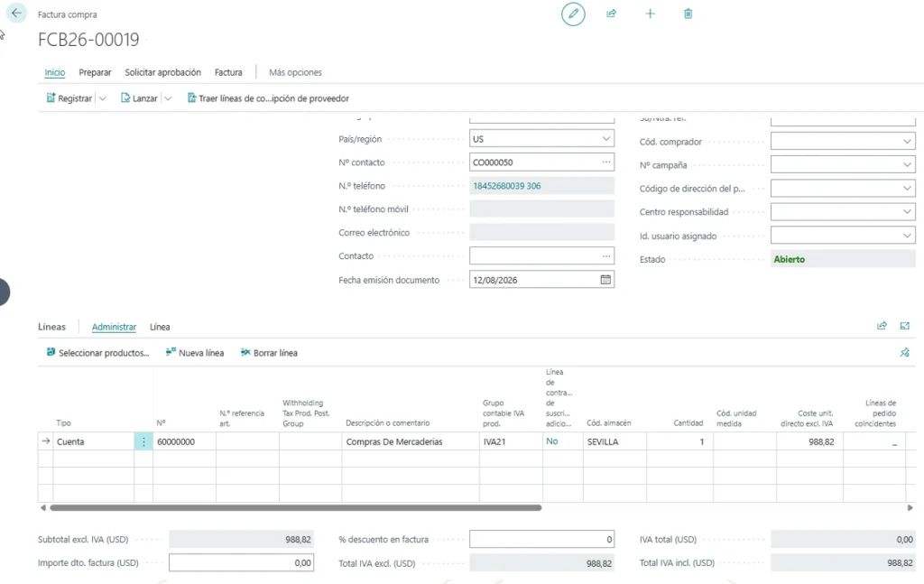Click description cell Compras De Mercaderias

[x=411, y=441]
